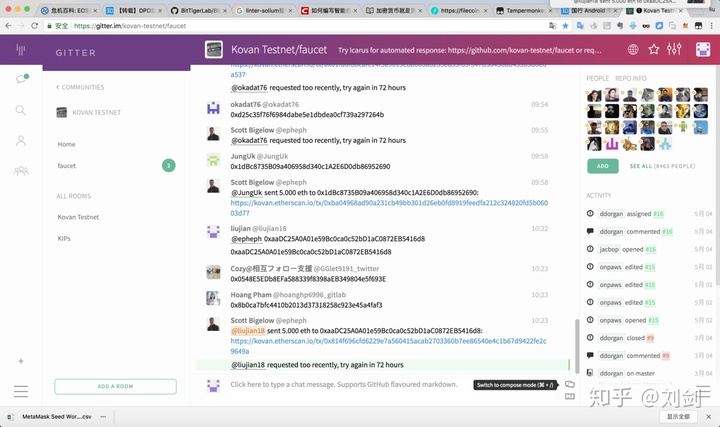The image size is (720, 427).
Task: Reload the page with the refresh icon
Action: [x=34, y=26]
